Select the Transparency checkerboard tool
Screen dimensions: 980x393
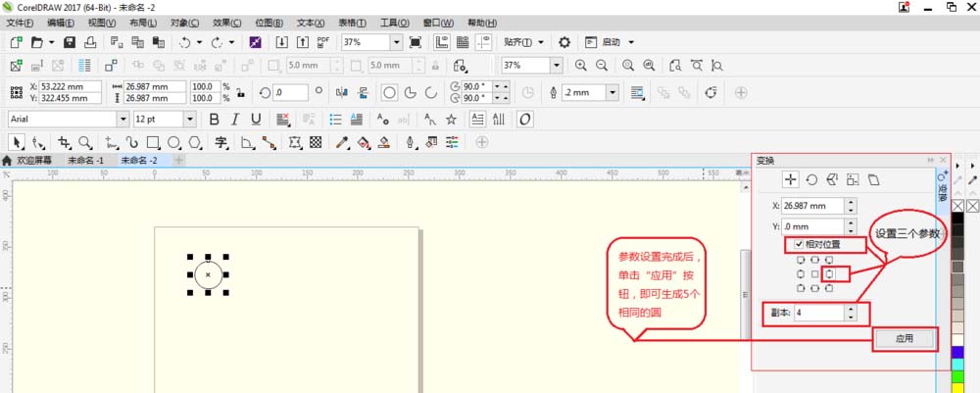[x=316, y=142]
